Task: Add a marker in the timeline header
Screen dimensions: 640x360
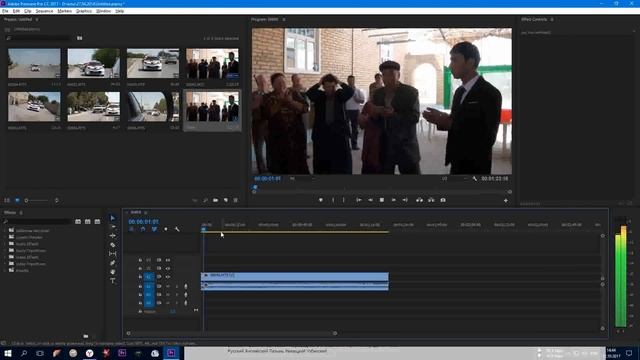Action: click(166, 229)
